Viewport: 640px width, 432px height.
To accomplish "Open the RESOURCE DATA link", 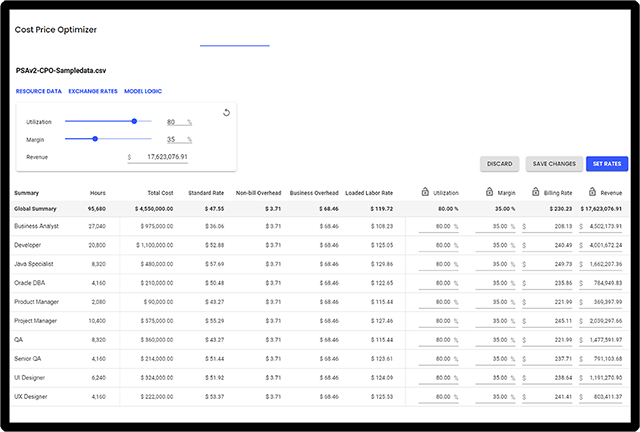I will [39, 91].
